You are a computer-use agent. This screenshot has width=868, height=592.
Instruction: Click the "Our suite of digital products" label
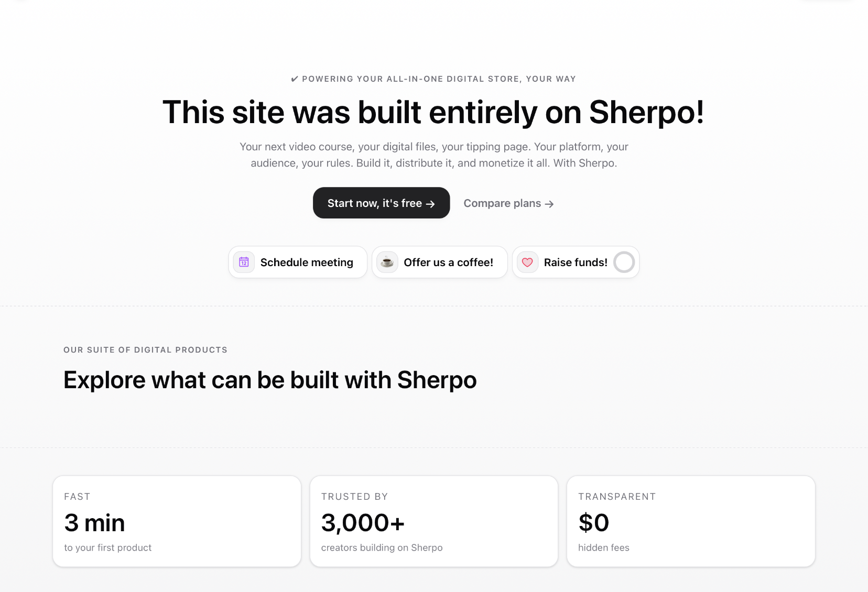click(145, 350)
